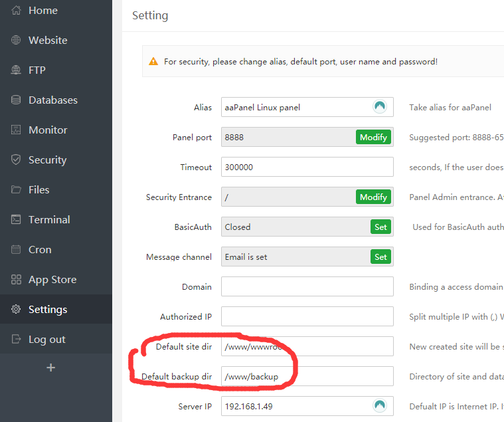Set the BasicAuth option

point(380,227)
